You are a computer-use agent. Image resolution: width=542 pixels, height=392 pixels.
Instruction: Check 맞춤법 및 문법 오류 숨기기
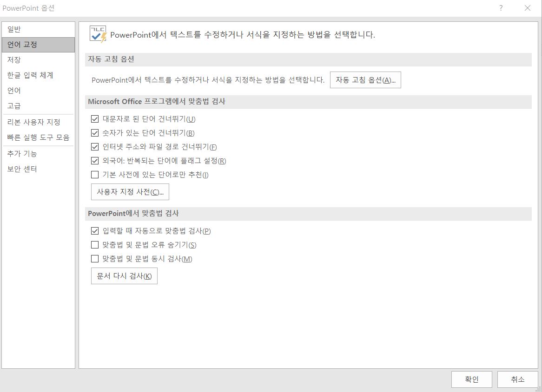coord(95,245)
